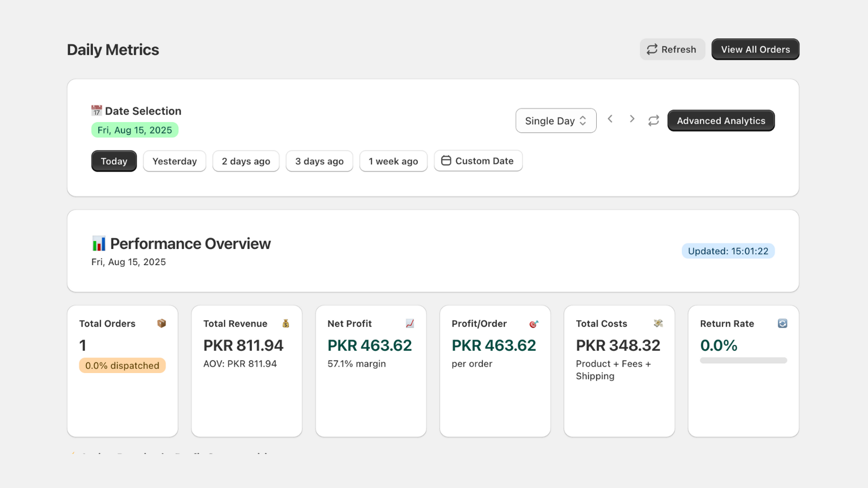Viewport: 868px width, 488px height.
Task: Switch to the Yesterday date filter
Action: (x=174, y=161)
